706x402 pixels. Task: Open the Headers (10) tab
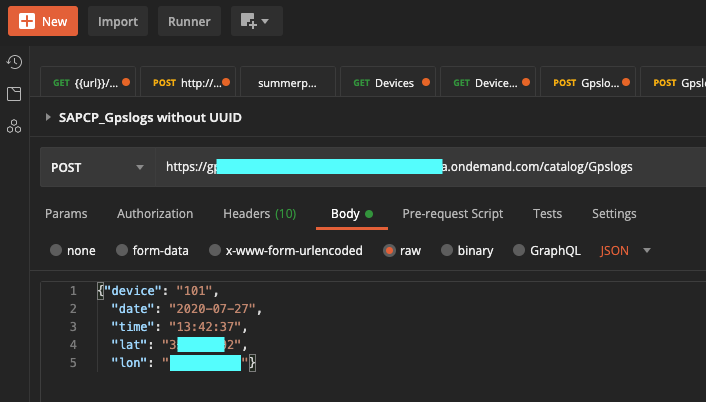point(260,213)
